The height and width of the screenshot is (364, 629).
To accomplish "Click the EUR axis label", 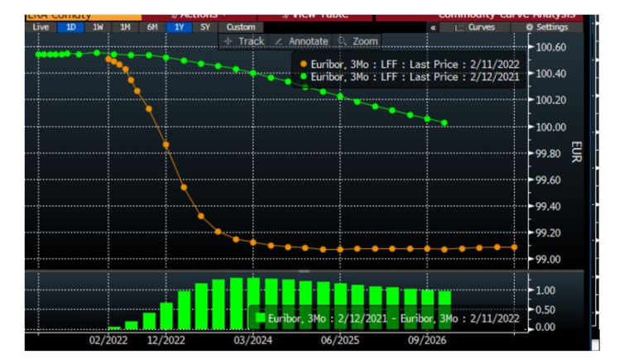I will [x=577, y=151].
